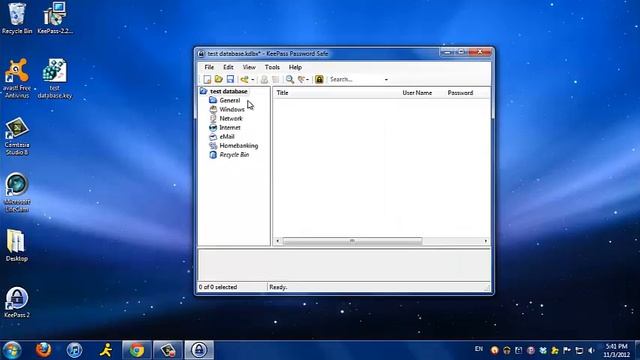
Task: Select the Internet group
Action: pos(230,127)
